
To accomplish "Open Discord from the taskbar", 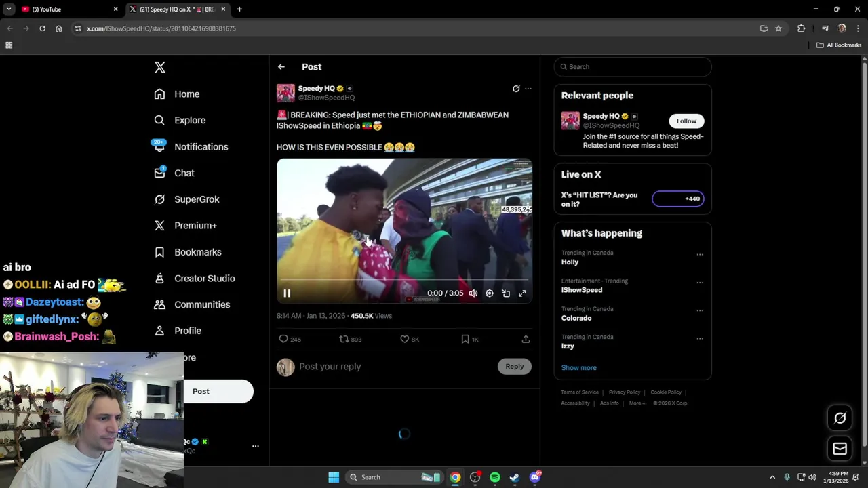I will [535, 477].
